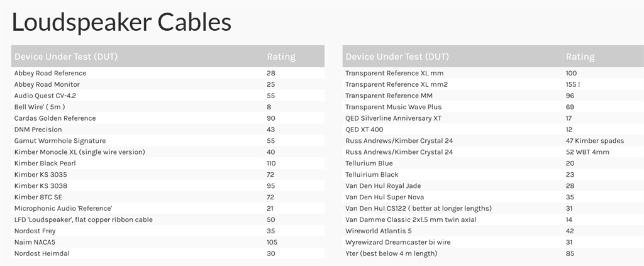
Task: Click the right table's "Rating" column header
Action: coord(580,57)
